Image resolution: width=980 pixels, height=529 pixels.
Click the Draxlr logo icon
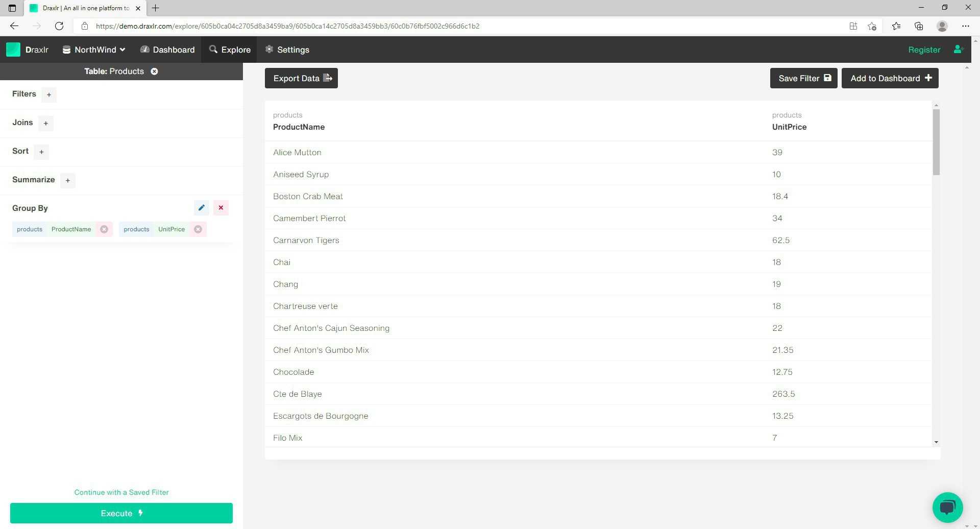point(13,50)
